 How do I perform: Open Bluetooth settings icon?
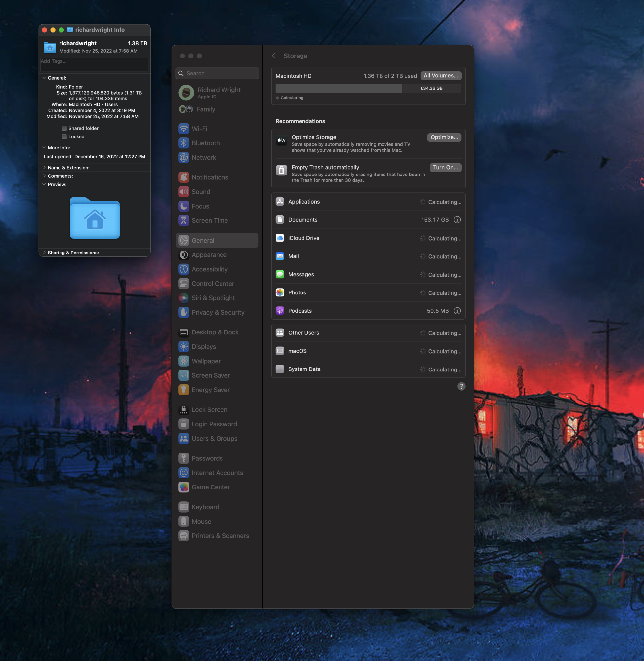tap(184, 143)
